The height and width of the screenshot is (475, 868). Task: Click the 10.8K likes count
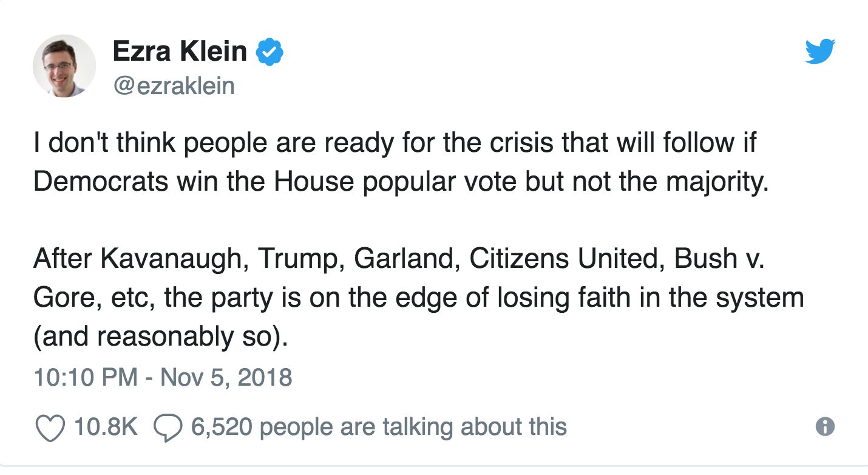[x=106, y=426]
